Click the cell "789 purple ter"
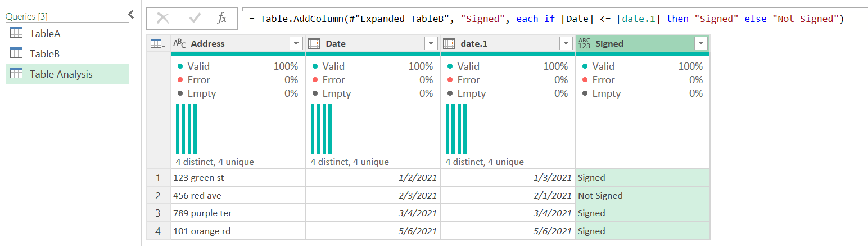The width and height of the screenshot is (868, 246). click(x=238, y=213)
